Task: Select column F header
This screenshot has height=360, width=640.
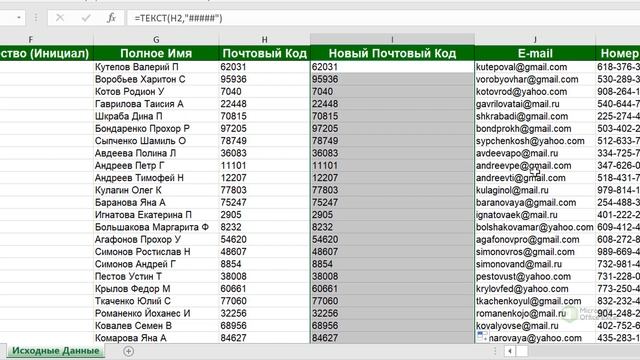Action: [31, 40]
